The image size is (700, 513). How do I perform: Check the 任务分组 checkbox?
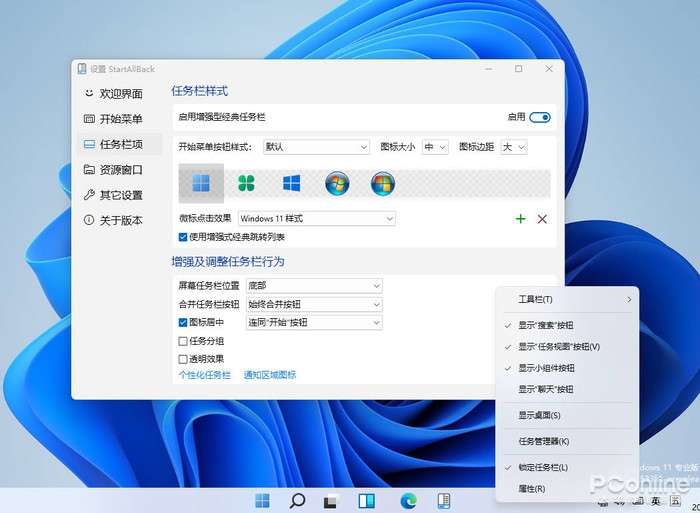click(183, 341)
